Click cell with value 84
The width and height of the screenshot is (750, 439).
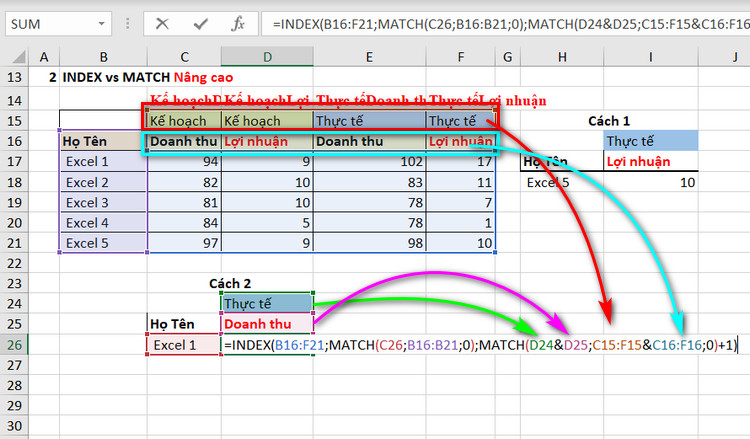184,223
